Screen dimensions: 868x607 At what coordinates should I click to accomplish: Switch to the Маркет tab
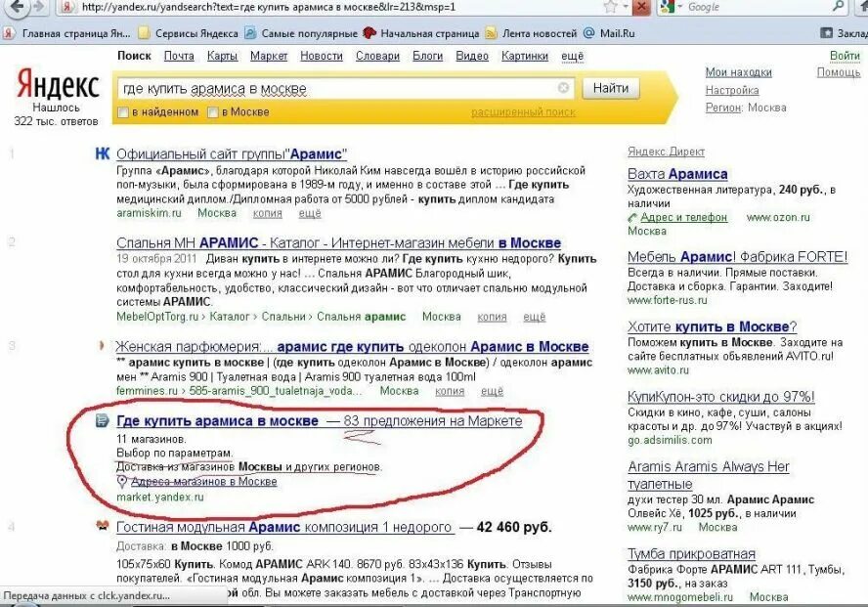click(269, 56)
